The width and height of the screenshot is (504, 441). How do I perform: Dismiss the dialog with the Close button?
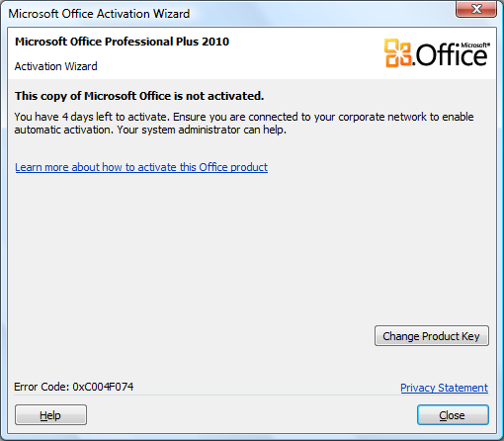click(453, 415)
